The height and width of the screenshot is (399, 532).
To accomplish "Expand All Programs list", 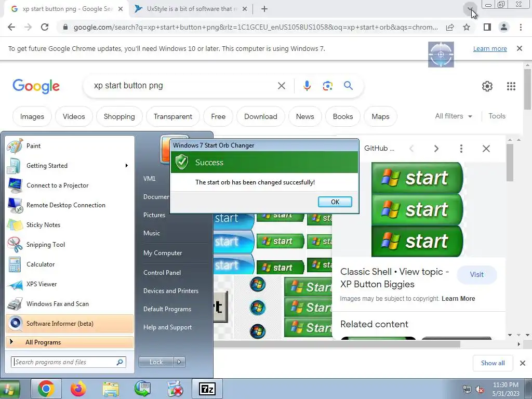I will (70, 342).
